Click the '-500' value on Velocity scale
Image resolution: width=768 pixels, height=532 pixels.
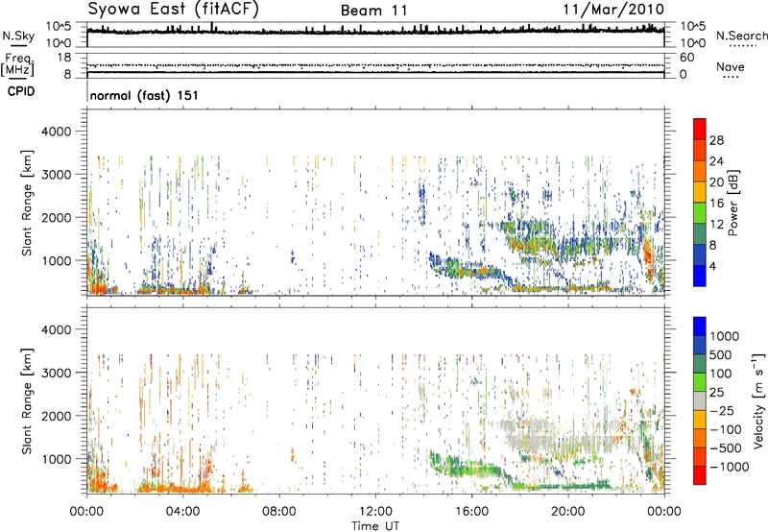[x=726, y=447]
